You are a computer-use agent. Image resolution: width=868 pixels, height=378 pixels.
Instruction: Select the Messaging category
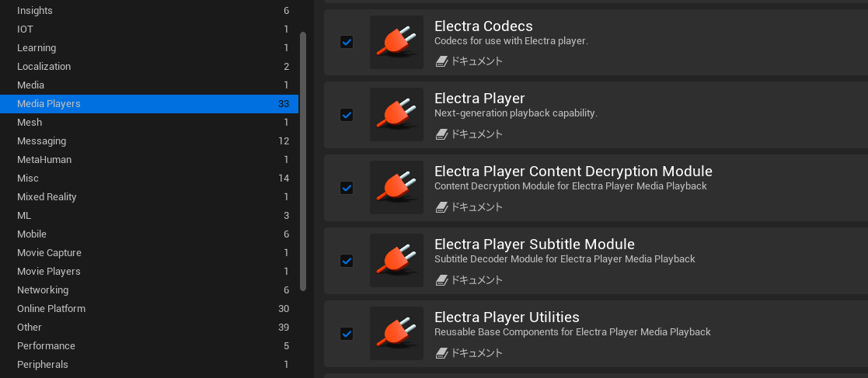pyautogui.click(x=149, y=141)
